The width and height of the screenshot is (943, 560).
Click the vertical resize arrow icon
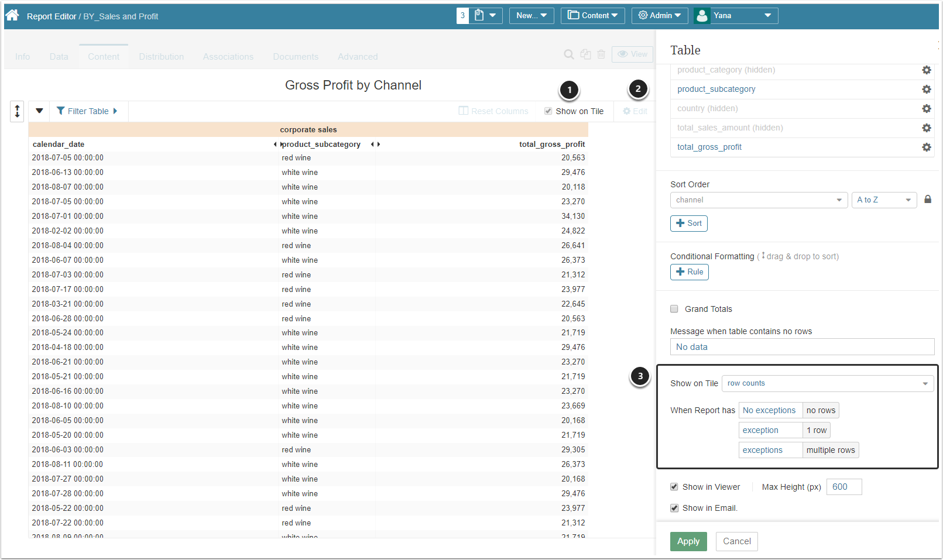click(x=17, y=111)
